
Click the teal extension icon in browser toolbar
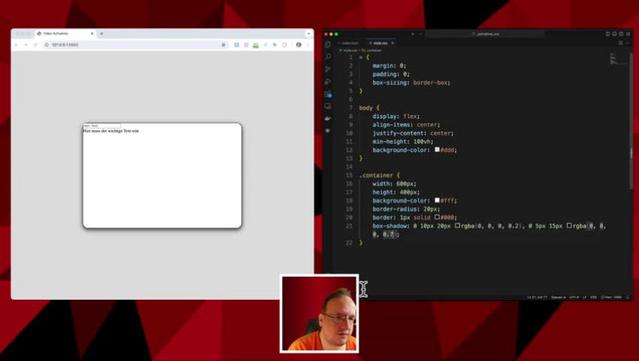tap(237, 45)
